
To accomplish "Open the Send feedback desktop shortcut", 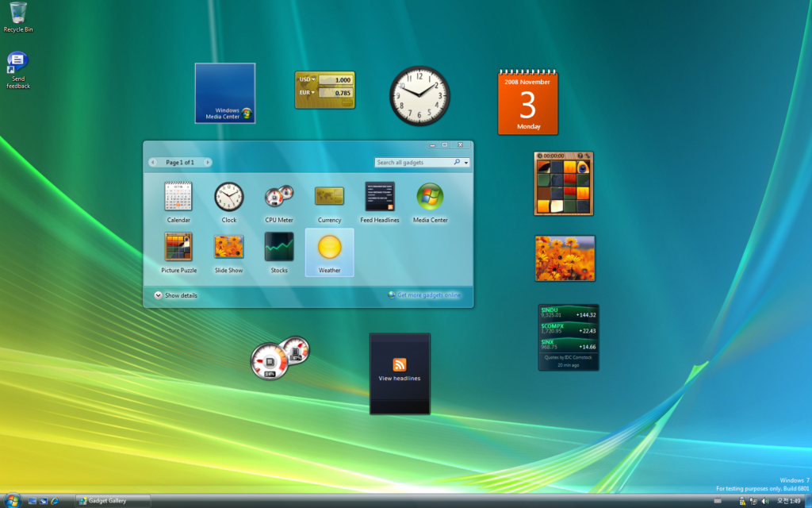I will (18, 70).
